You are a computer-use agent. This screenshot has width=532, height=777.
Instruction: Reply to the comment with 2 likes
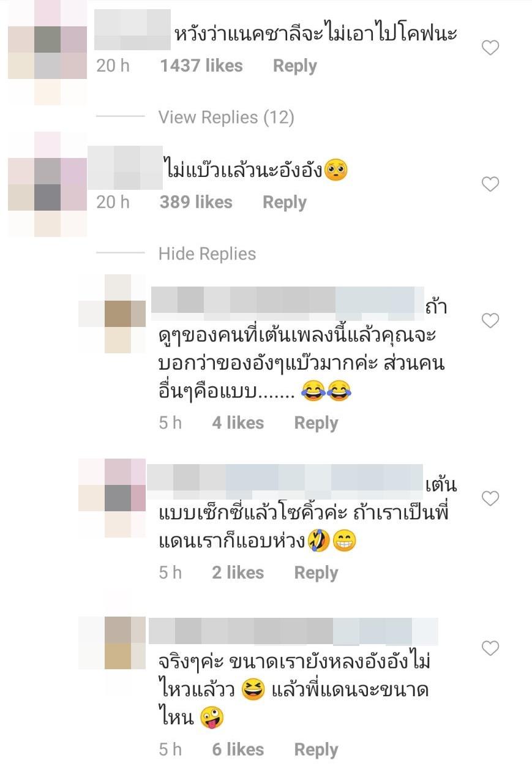pos(317,572)
